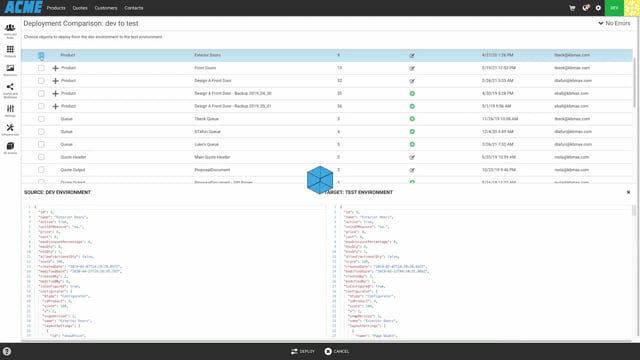The image size is (640, 360).
Task: Click the Cancel button
Action: (337, 351)
